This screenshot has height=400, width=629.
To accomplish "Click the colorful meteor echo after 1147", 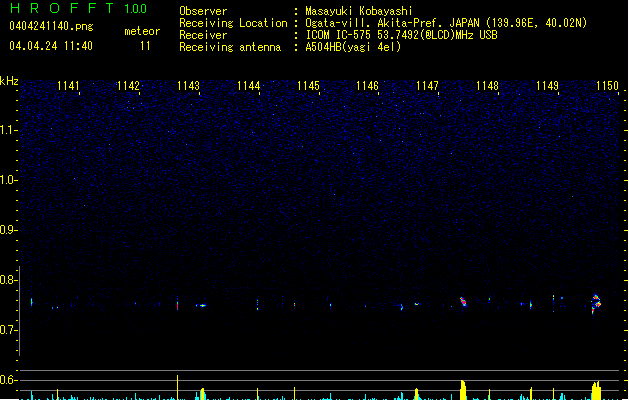I will (x=463, y=301).
